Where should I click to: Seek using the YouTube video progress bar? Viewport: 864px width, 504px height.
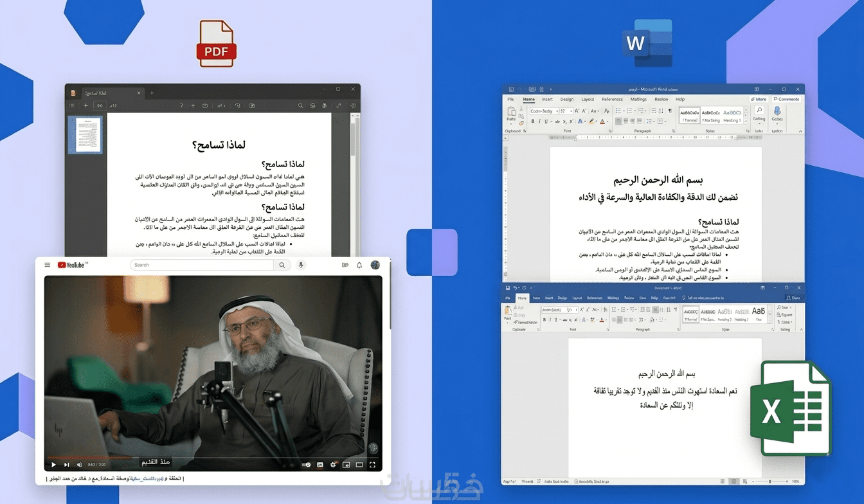(x=213, y=457)
